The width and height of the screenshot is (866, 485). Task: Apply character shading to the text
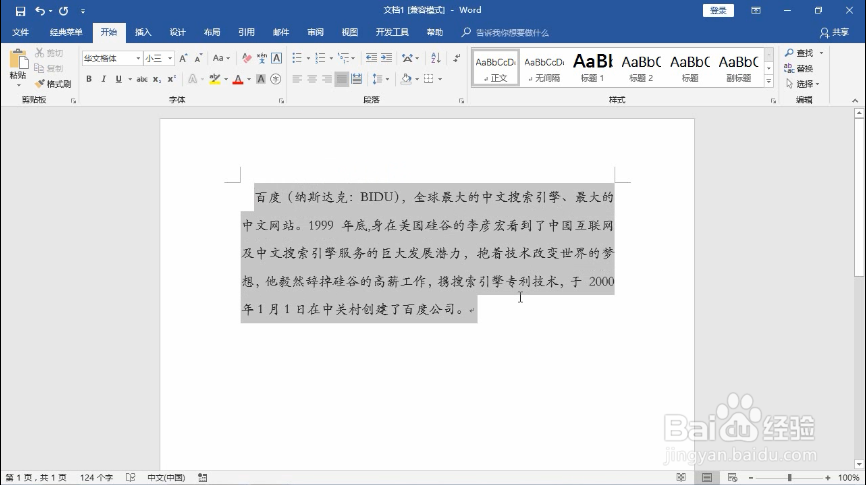pyautogui.click(x=261, y=79)
